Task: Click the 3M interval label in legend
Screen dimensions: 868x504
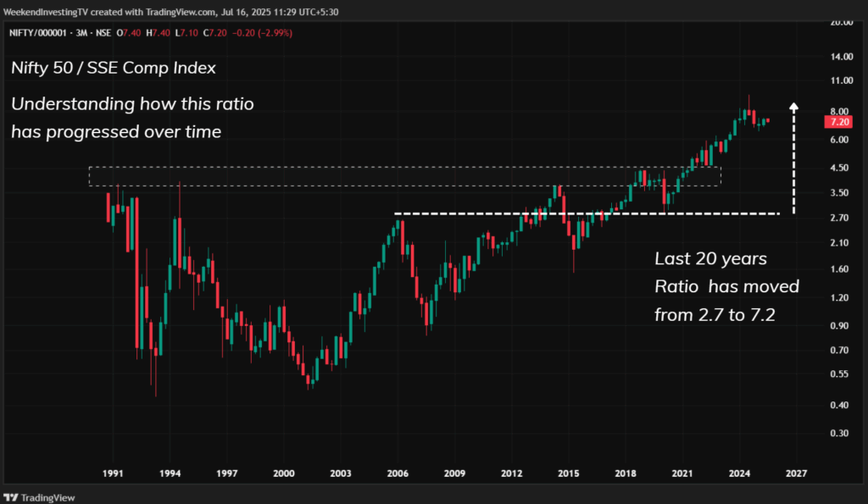Action: (x=81, y=33)
